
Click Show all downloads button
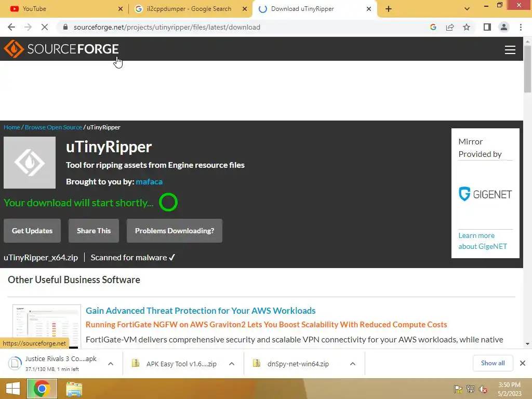(493, 363)
